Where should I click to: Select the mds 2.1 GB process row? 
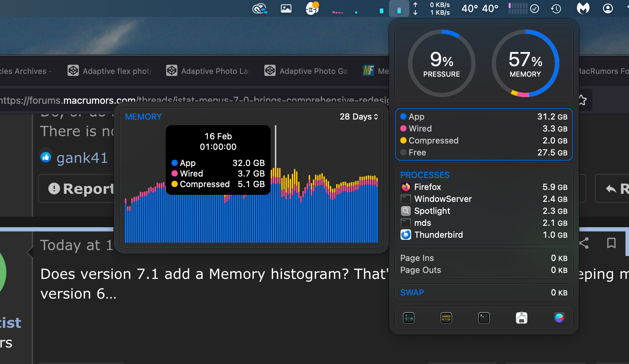484,223
